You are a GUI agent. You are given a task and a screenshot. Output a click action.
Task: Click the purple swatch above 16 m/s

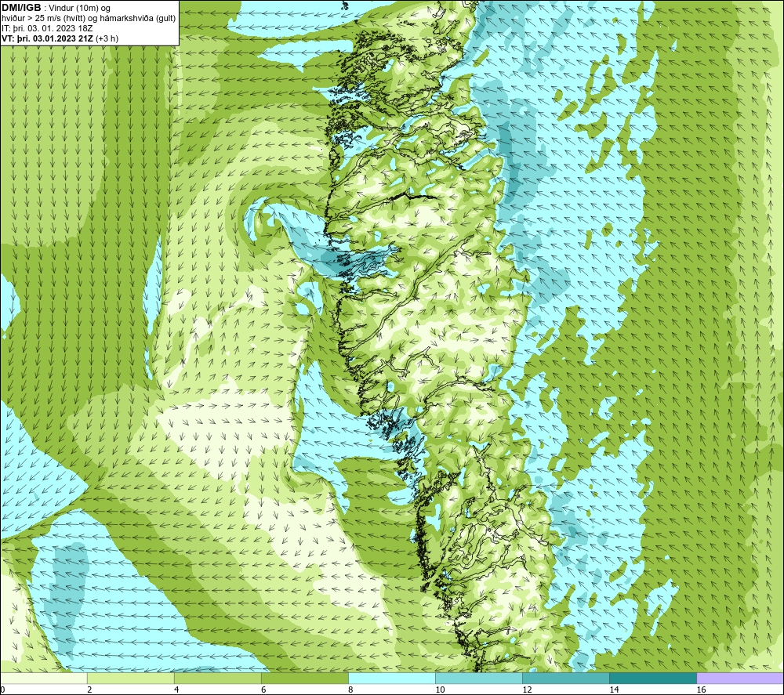740,678
